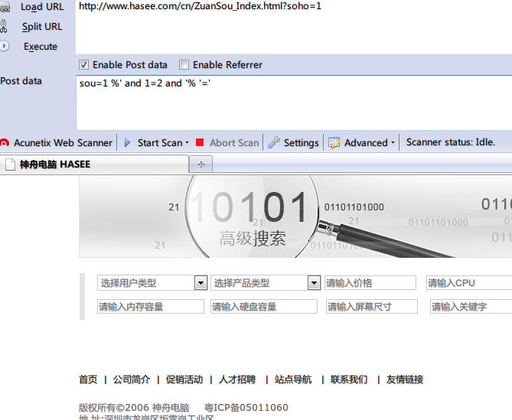Switch to 神舟电脑 HASEE tab
This screenshot has width=512, height=420.
click(x=94, y=164)
